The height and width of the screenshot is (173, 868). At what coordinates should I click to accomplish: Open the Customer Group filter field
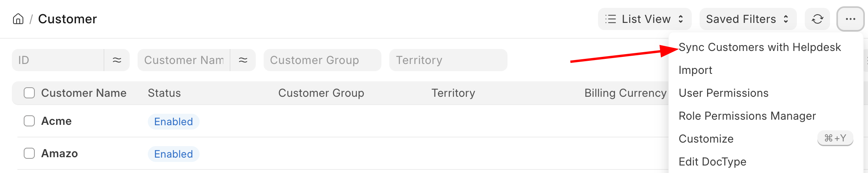(323, 60)
